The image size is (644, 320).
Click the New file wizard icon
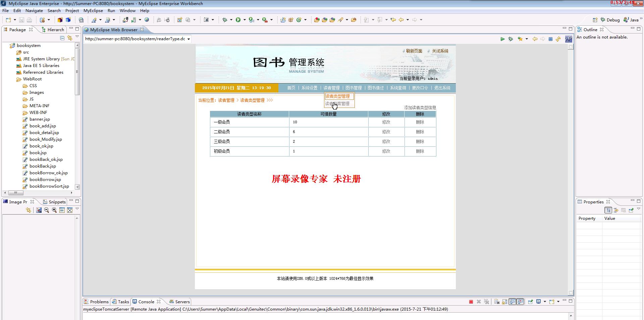pos(8,20)
